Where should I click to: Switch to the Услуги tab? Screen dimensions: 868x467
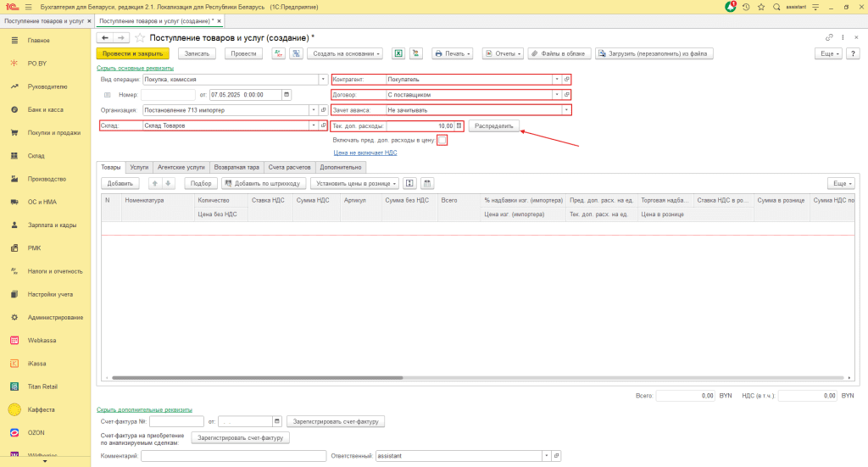(139, 167)
